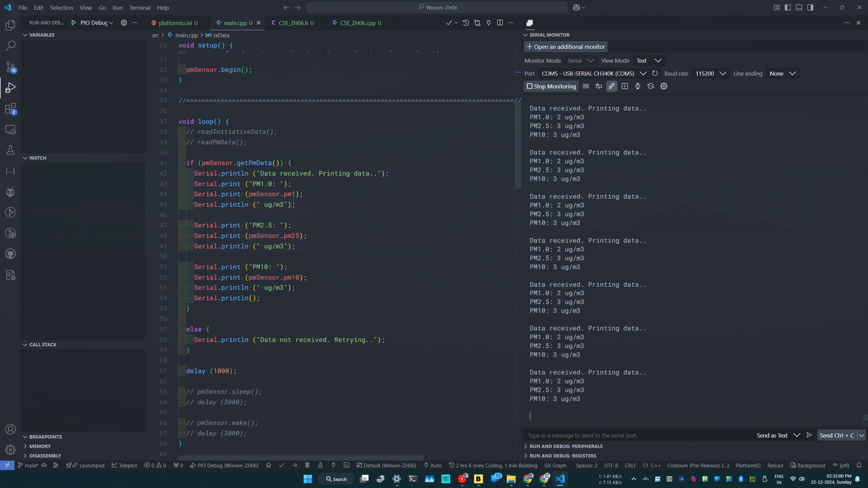Viewport: 868px width, 488px height.
Task: Open the Baud rate 115200 dropdown
Action: pos(711,74)
